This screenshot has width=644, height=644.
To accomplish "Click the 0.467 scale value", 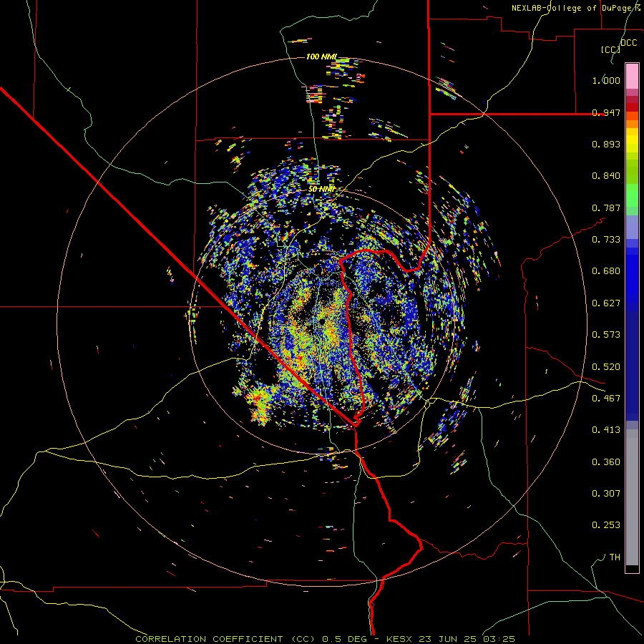I will click(x=606, y=399).
